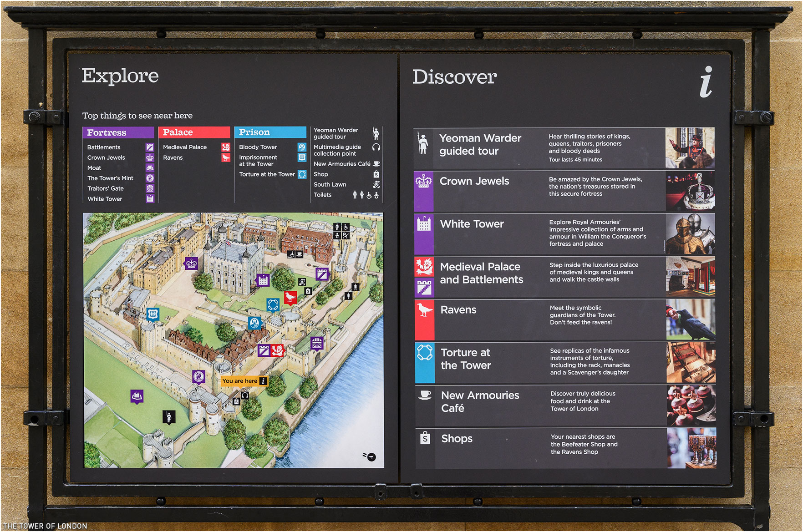Click the 'South Lawn' legend label
Viewport: 803px width, 532px height.
330,184
